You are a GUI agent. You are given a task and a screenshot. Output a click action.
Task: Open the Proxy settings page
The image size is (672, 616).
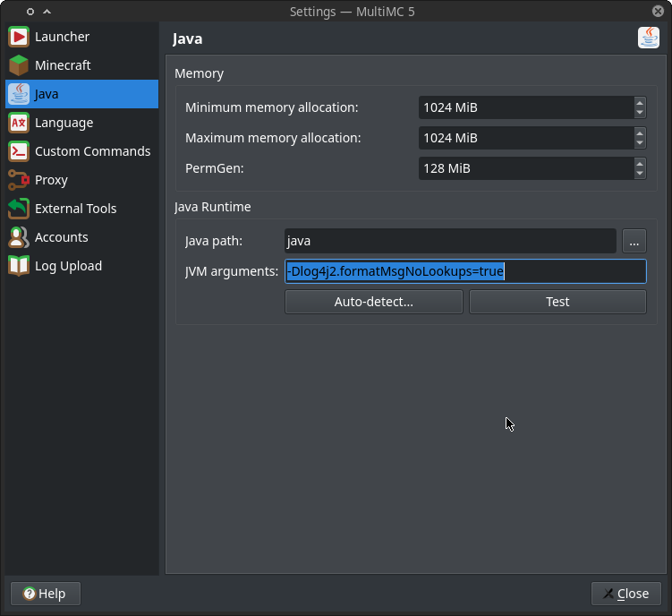click(x=81, y=180)
